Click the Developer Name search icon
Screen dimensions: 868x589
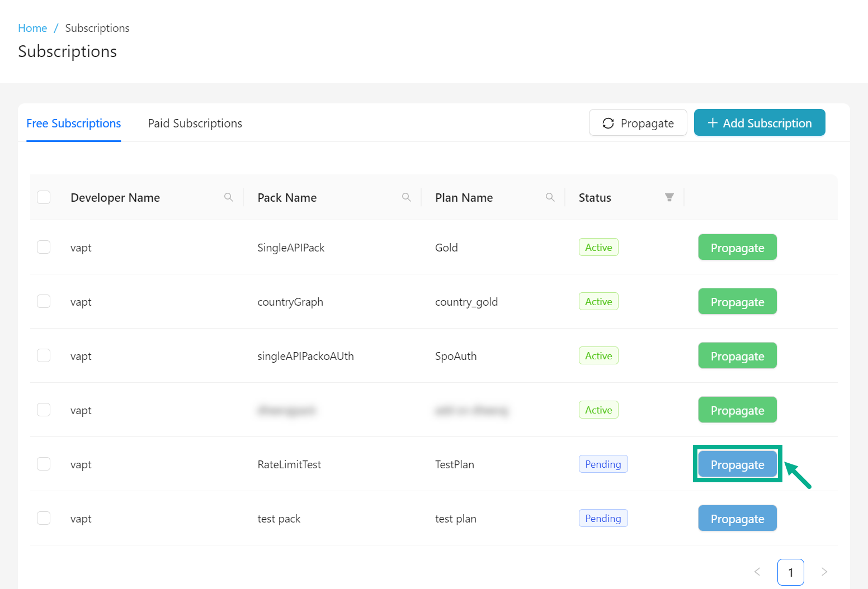pyautogui.click(x=228, y=197)
